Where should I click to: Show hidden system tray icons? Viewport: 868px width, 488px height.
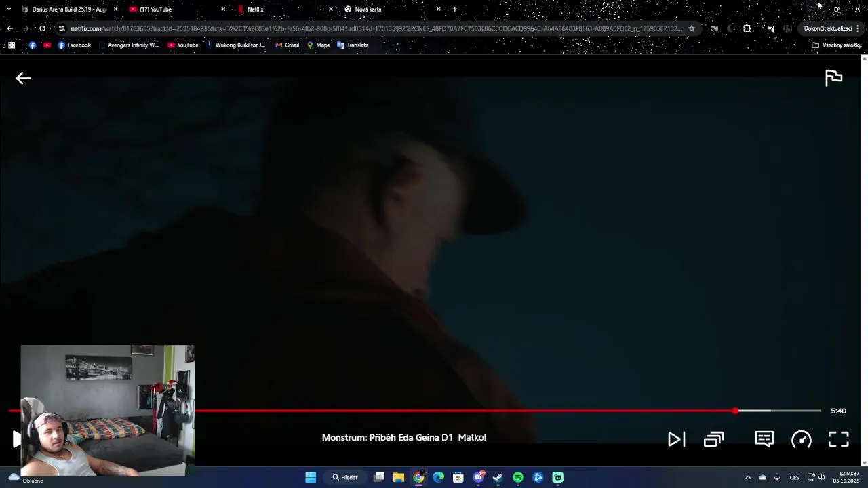pyautogui.click(x=748, y=477)
